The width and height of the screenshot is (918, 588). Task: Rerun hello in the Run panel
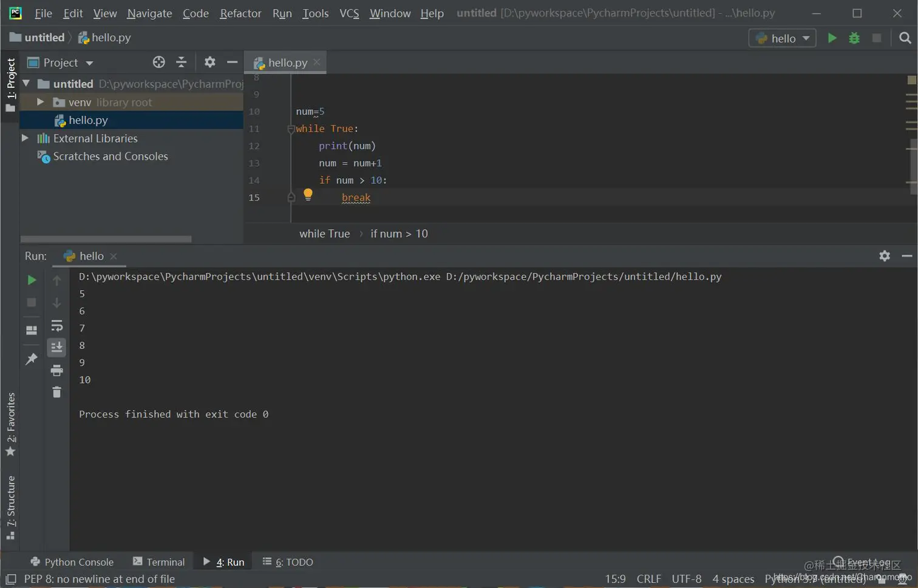tap(32, 280)
